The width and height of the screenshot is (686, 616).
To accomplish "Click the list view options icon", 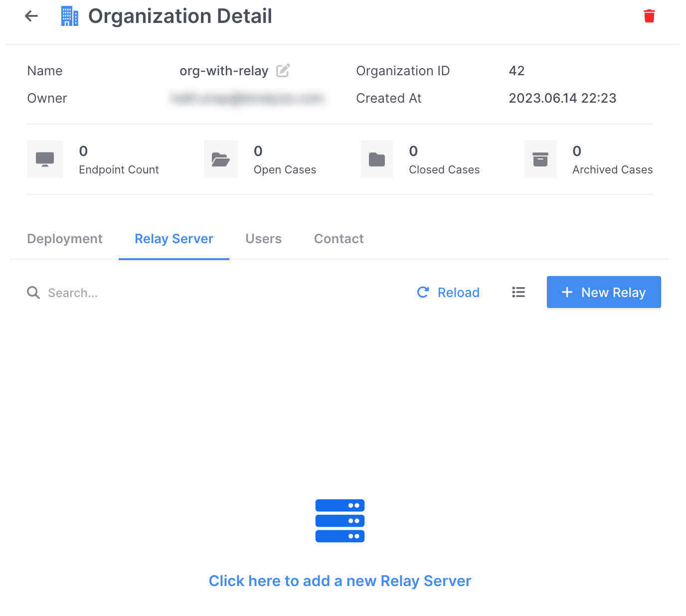I will [x=518, y=293].
